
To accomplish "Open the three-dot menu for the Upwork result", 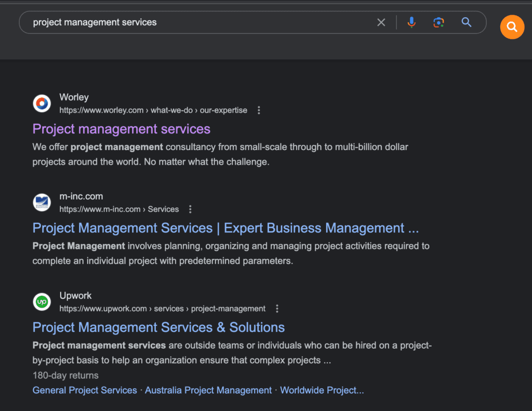I will [x=277, y=309].
